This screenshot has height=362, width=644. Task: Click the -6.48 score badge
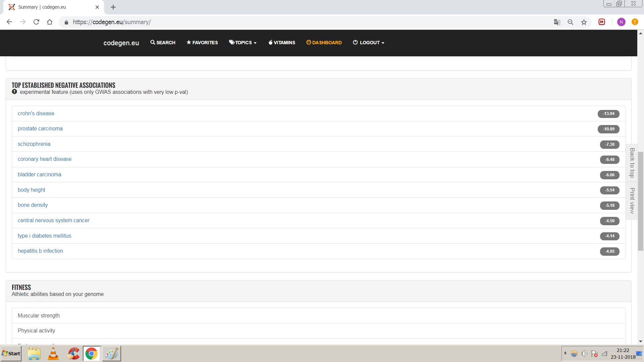point(610,160)
